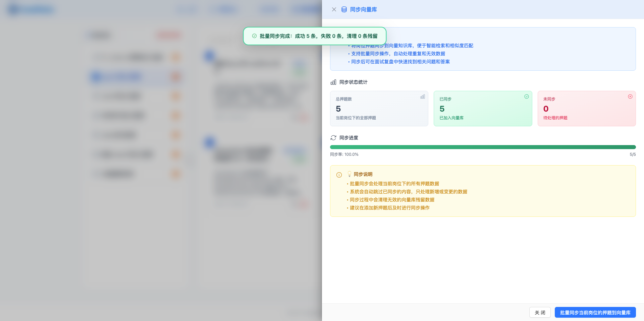This screenshot has height=321, width=644.
Task: Select the green check icon on 已同步 card
Action: click(526, 97)
